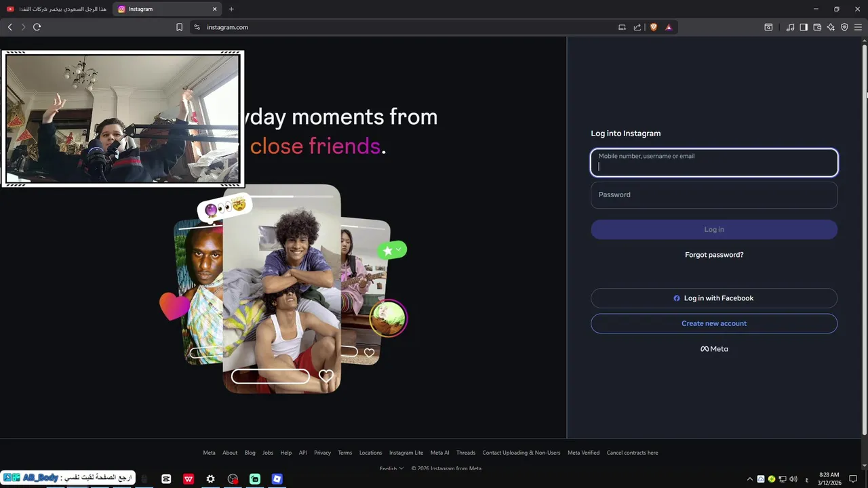Click the green circular tray icon
The height and width of the screenshot is (488, 868).
point(772,479)
